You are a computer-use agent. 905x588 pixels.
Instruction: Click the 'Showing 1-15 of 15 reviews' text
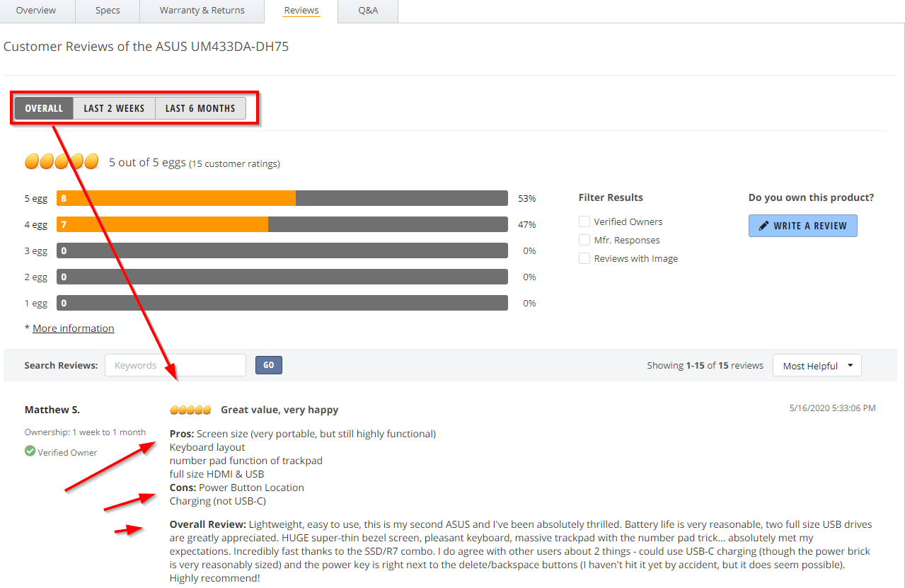[705, 366]
